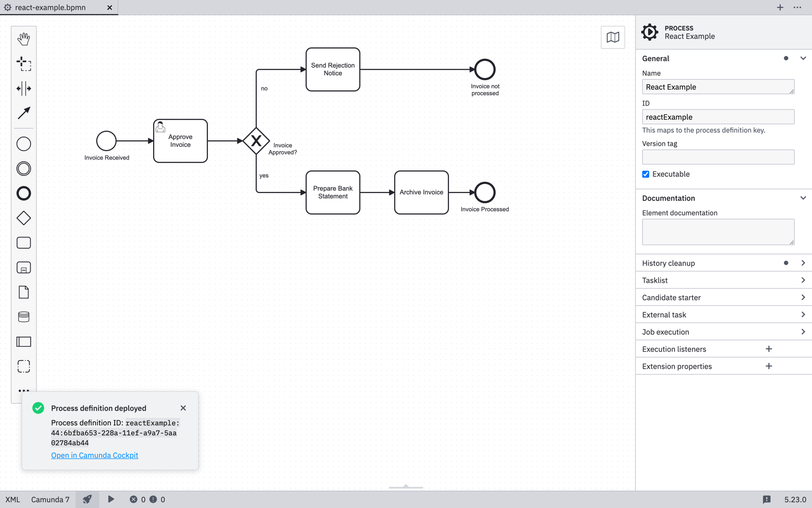812x508 pixels.
Task: Deploy the process via the rocket icon
Action: click(86, 499)
